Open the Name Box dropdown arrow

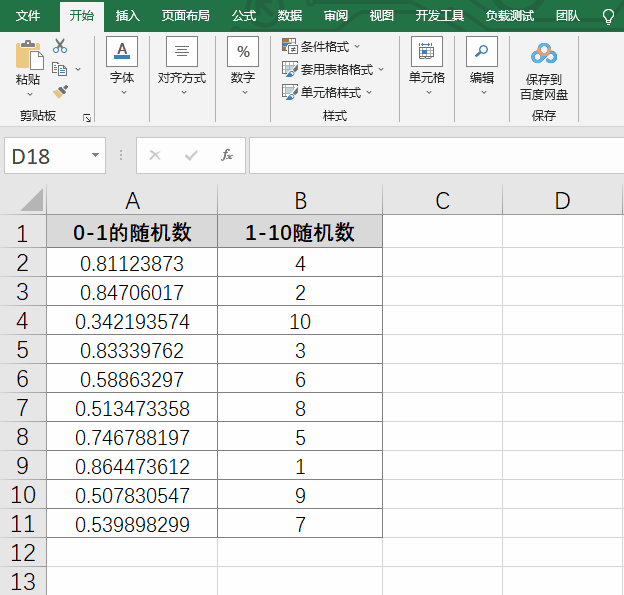point(95,155)
